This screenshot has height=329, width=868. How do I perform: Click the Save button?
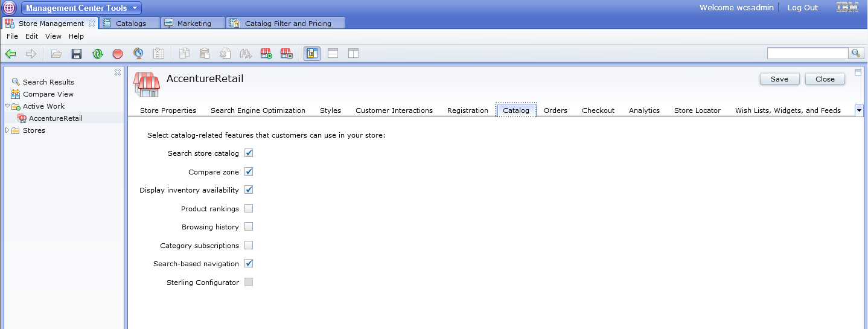pos(779,79)
